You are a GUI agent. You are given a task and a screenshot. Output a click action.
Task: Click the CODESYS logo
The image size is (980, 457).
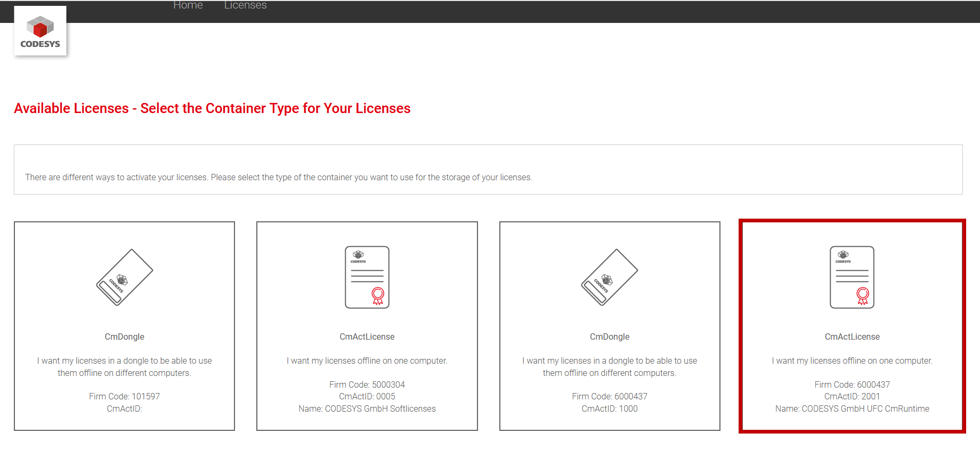pyautogui.click(x=40, y=31)
